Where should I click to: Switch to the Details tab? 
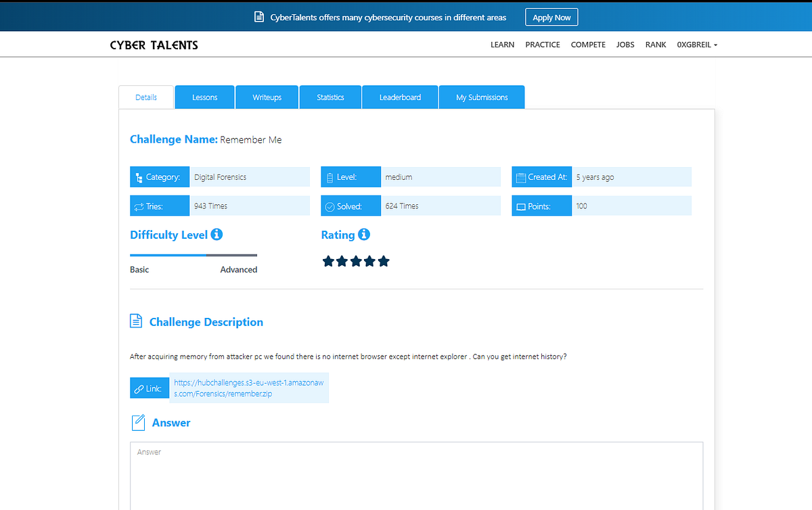146,97
